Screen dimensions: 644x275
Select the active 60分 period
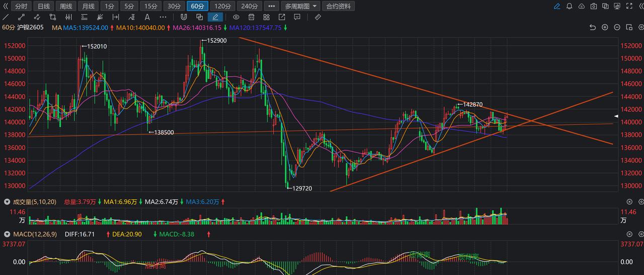click(197, 7)
